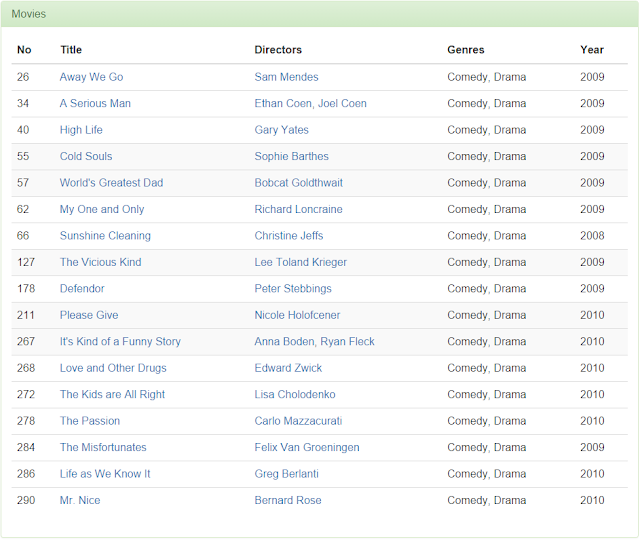Open the Please Give title link
This screenshot has height=540, width=640.
coord(89,315)
